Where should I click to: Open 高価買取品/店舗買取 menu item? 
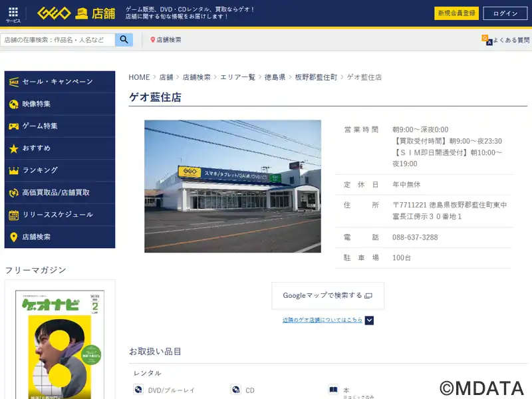(60, 193)
